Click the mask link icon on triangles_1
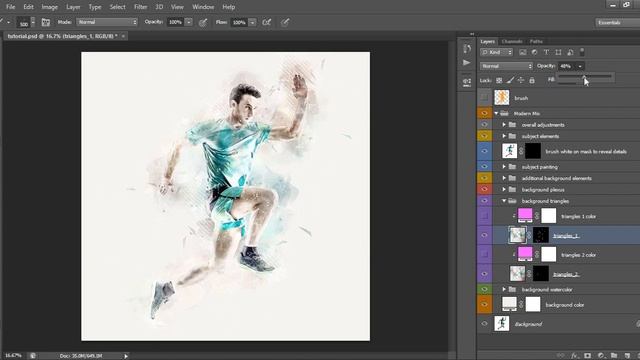The width and height of the screenshot is (640, 360). (x=529, y=236)
